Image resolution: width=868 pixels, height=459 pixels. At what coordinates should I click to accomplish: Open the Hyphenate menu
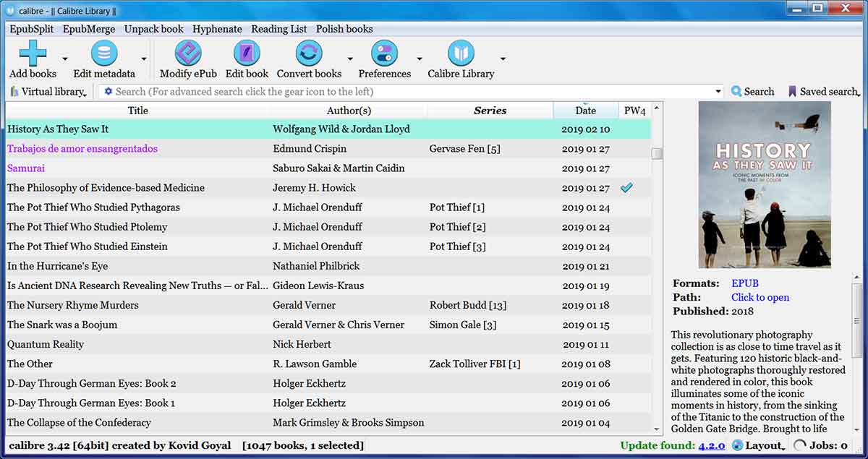217,29
